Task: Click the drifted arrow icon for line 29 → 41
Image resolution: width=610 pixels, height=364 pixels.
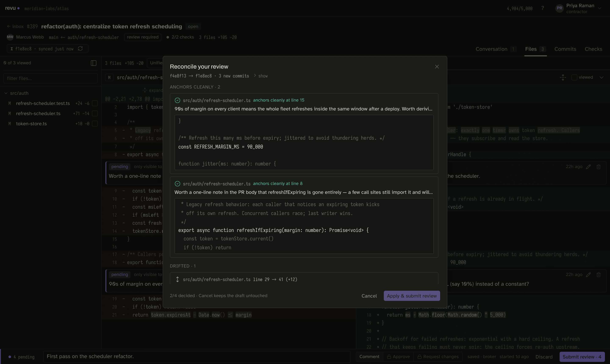Action: [x=177, y=279]
